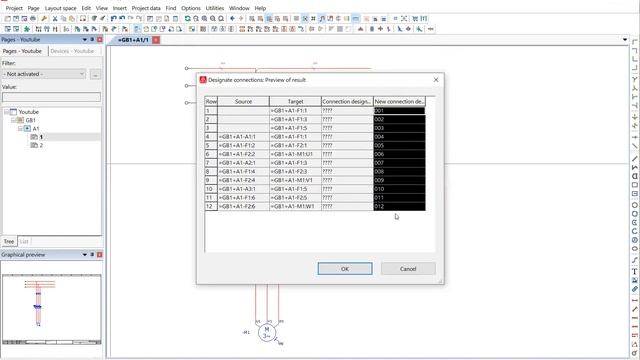Open the Insert menu

click(120, 8)
